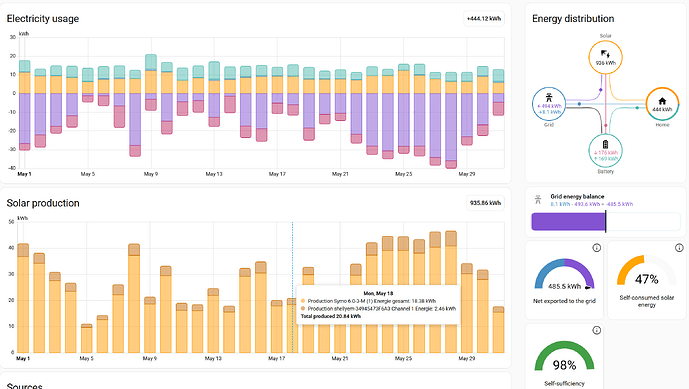Screen dimensions: 689x389
Task: Click the Sources card heading
Action: (x=25, y=386)
